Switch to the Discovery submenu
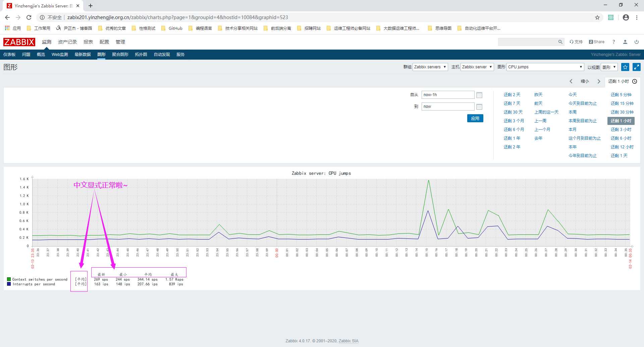Image resolution: width=644 pixels, height=347 pixels. tap(162, 55)
